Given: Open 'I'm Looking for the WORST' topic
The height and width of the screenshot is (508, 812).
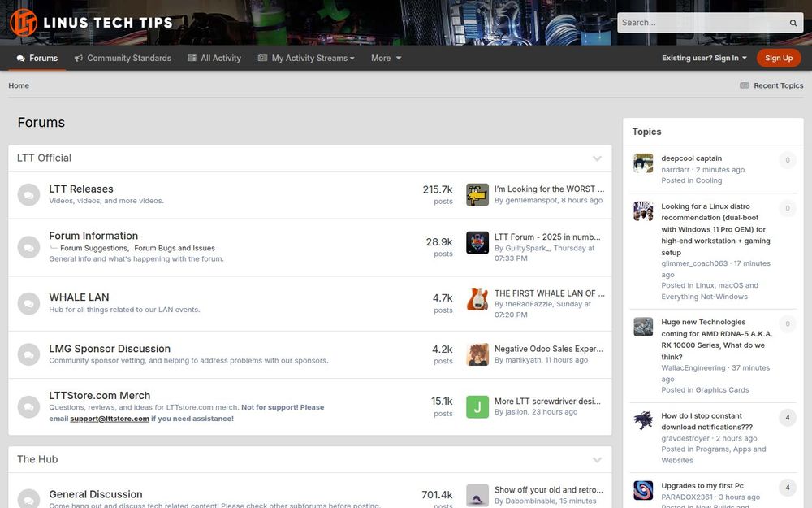Looking at the screenshot, I should [549, 189].
